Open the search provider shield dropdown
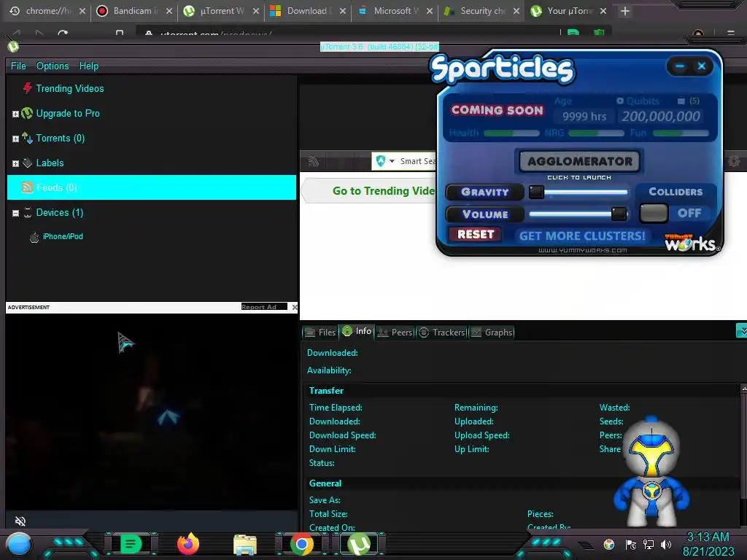The height and width of the screenshot is (560, 747). click(385, 161)
